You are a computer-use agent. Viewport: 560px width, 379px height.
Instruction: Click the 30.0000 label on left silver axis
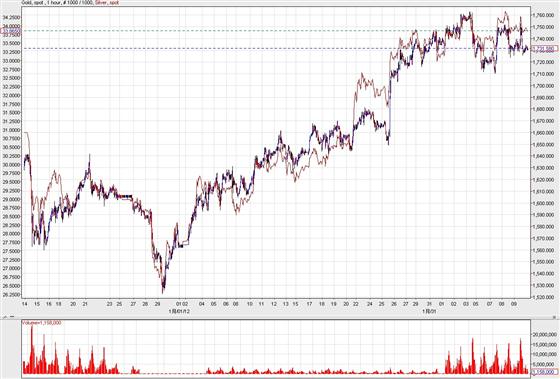point(10,165)
